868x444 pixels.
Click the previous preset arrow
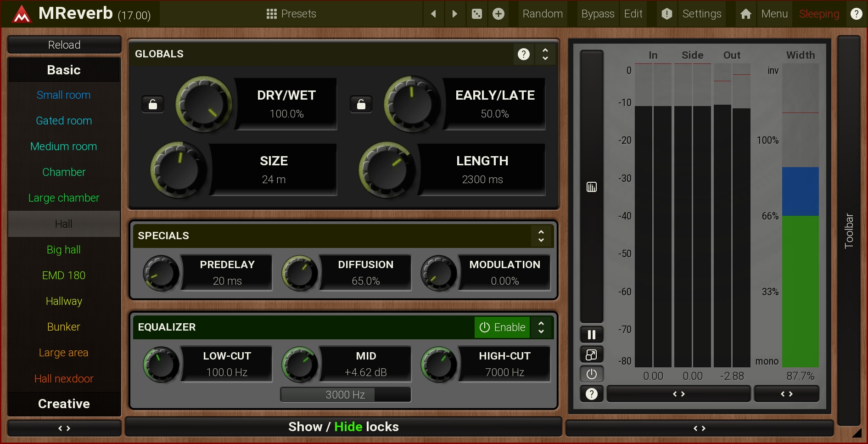tap(433, 14)
